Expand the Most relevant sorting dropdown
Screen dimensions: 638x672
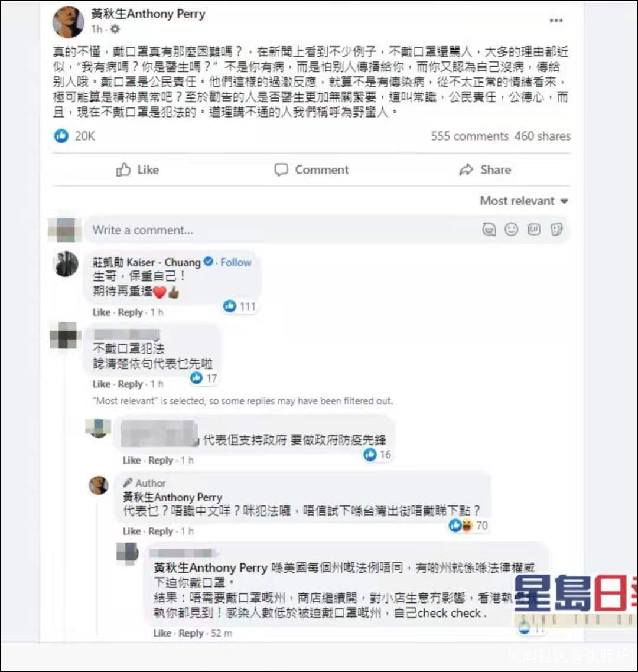click(x=524, y=201)
